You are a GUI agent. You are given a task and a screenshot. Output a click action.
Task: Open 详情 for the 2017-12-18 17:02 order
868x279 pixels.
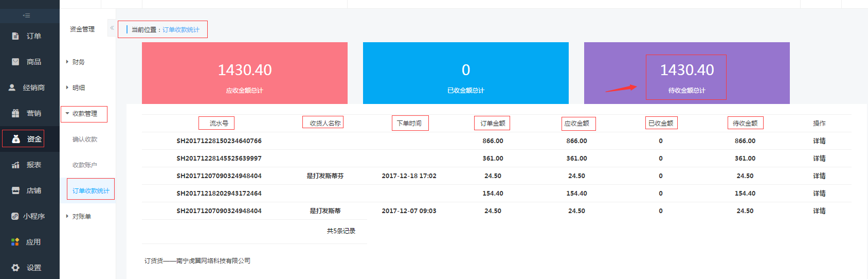tap(819, 176)
